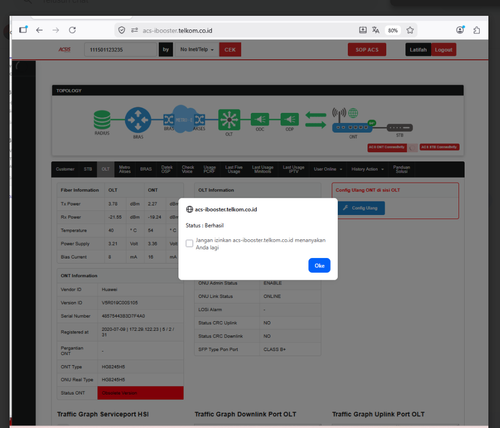Open the browser account profile icon
The height and width of the screenshot is (428, 500).
460,30
